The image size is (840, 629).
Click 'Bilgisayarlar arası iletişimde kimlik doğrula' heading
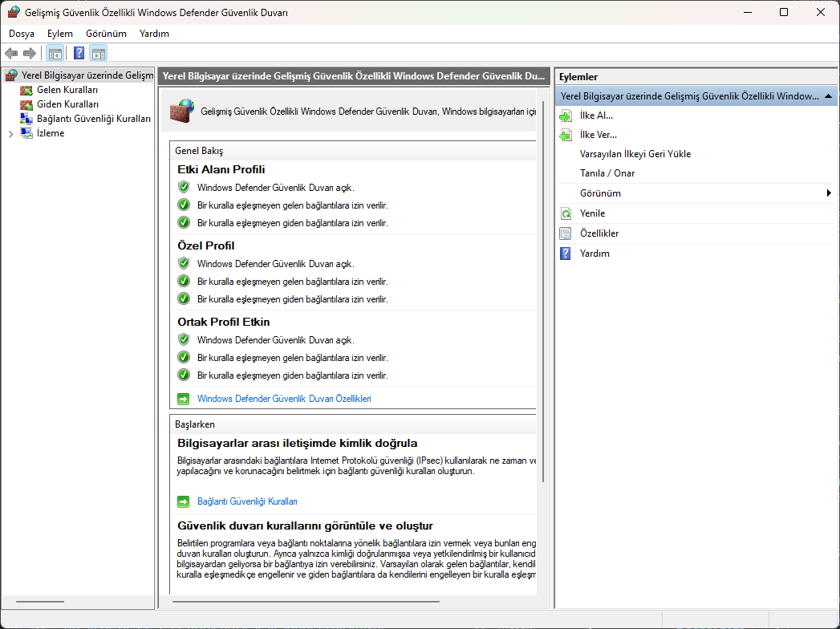[298, 444]
